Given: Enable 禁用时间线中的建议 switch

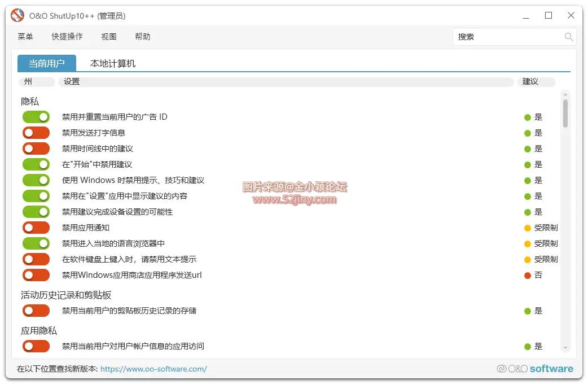Looking at the screenshot, I should (36, 149).
